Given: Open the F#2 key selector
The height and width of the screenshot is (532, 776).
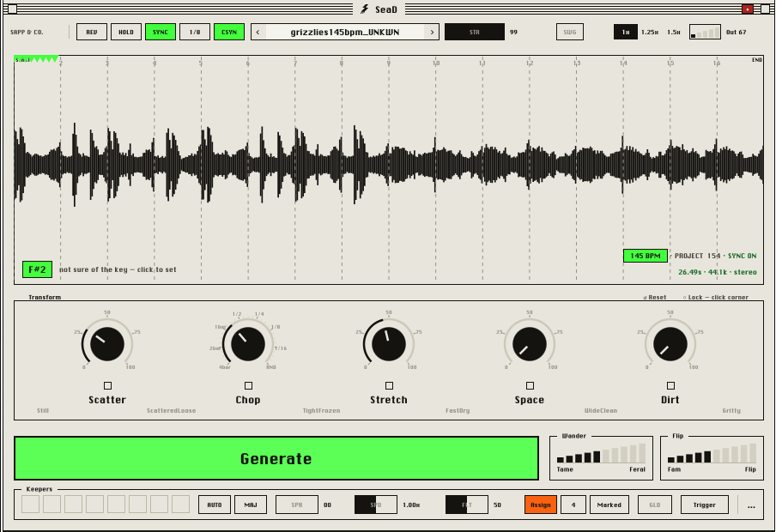Looking at the screenshot, I should [37, 269].
